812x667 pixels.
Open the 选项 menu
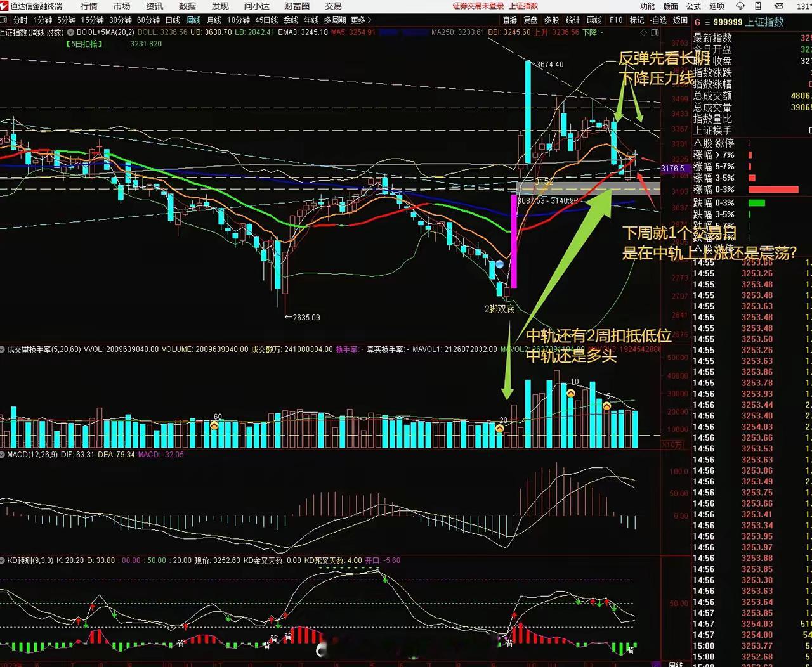[717, 6]
